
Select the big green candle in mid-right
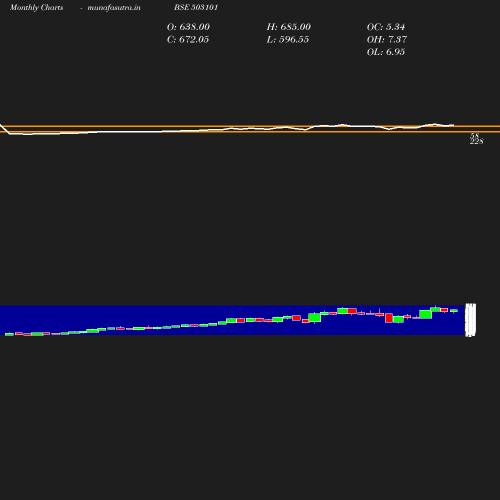pyautogui.click(x=315, y=317)
